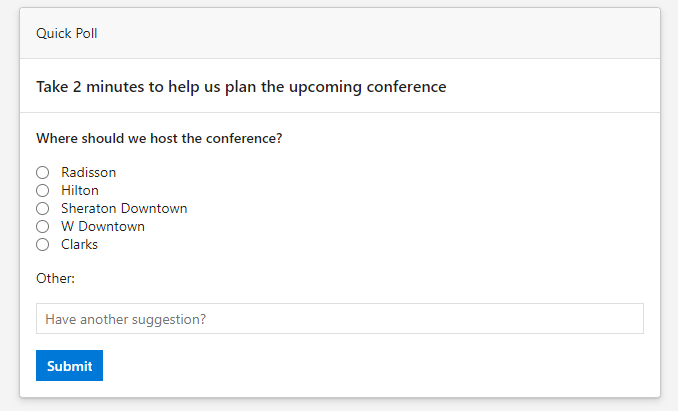Click the Hilton label text

(x=80, y=191)
